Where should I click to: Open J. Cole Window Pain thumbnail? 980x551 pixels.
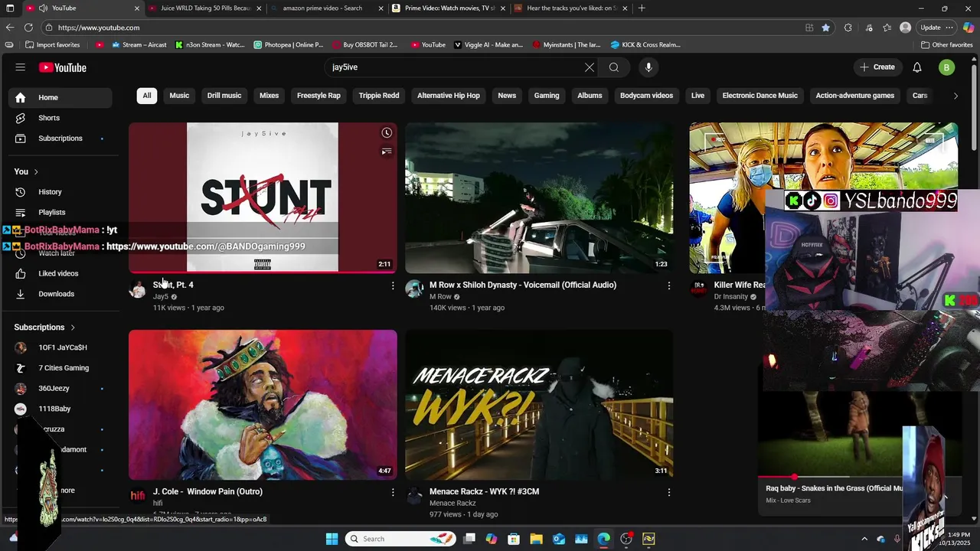click(x=263, y=405)
